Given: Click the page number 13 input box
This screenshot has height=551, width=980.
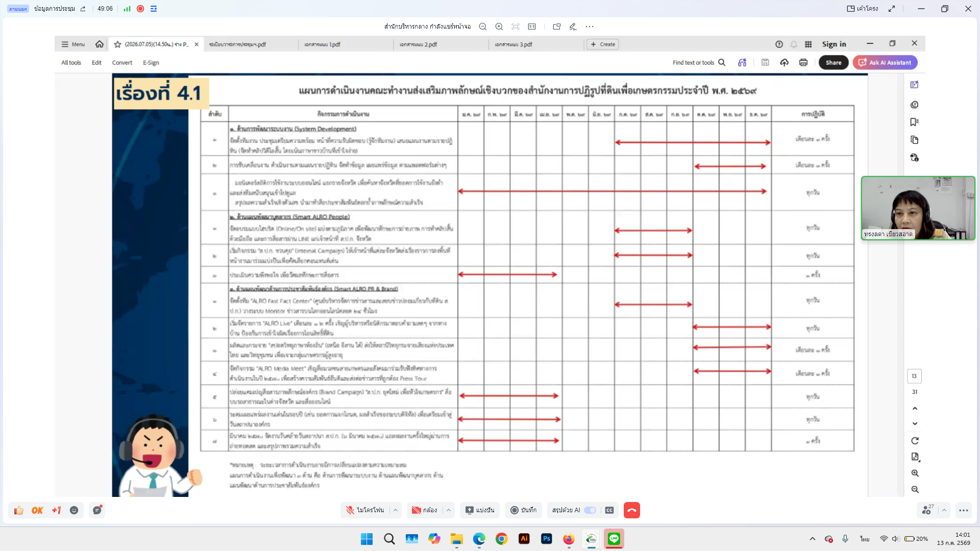Looking at the screenshot, I should click(914, 376).
